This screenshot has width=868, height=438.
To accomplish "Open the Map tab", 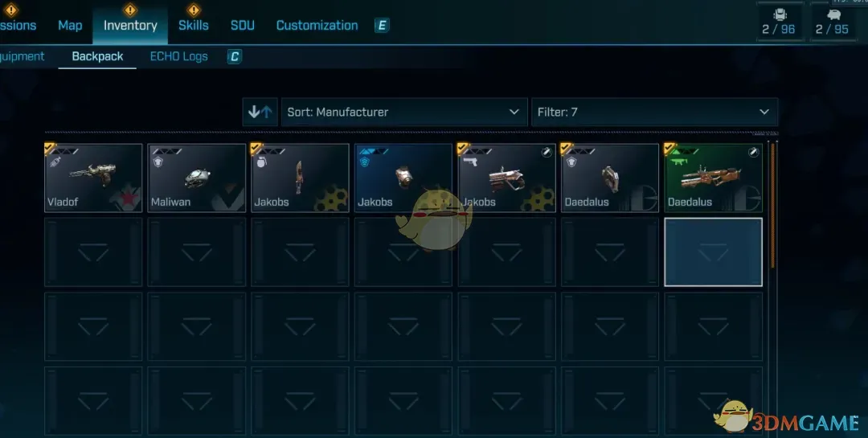I will 70,26.
